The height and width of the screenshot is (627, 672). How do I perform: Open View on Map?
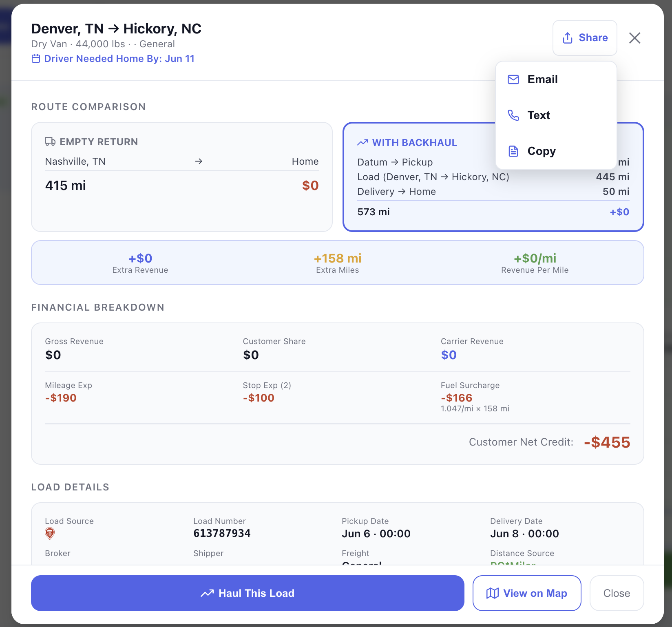click(527, 593)
